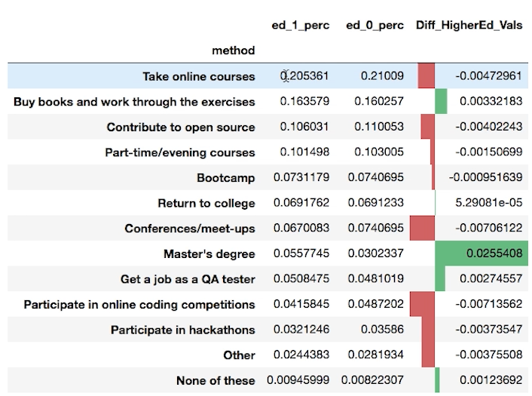This screenshot has width=532, height=396.
Task: Click the Contribute to open source row label
Action: (x=181, y=127)
